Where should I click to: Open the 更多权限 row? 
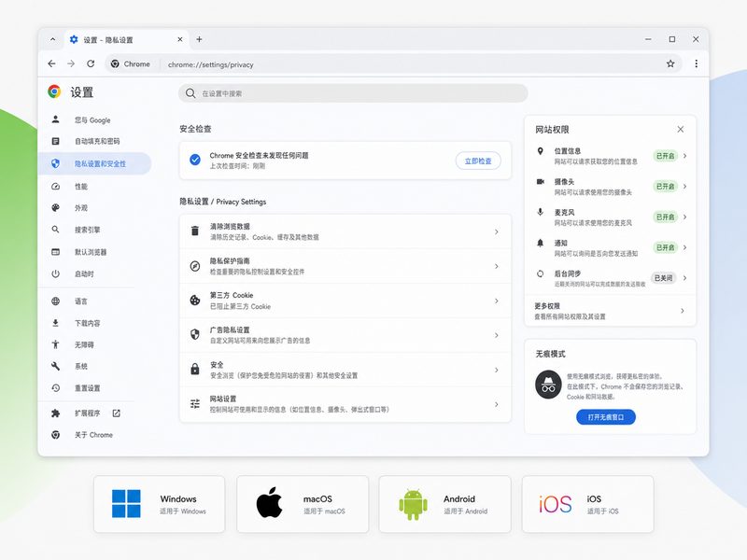coord(610,311)
